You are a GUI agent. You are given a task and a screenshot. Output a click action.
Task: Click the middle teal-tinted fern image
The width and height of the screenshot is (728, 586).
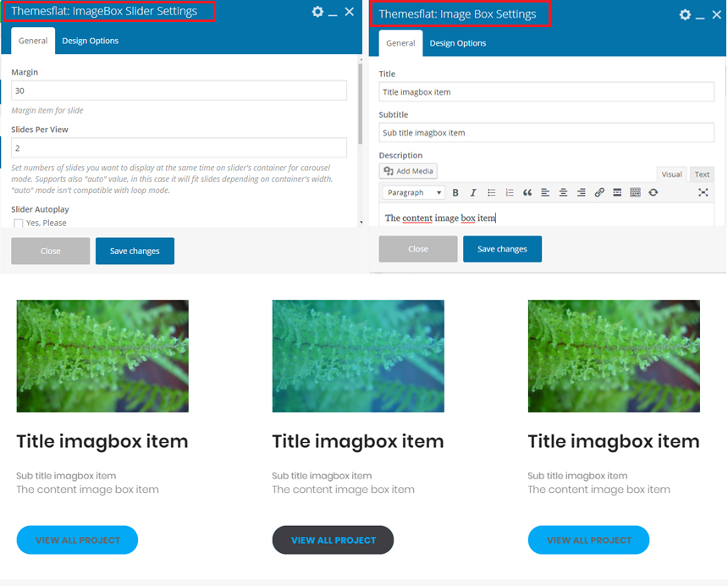(x=358, y=356)
